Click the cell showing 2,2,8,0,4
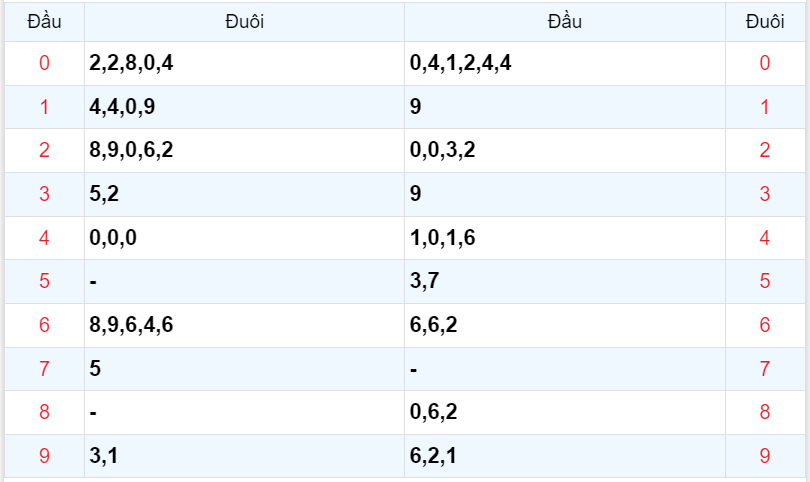The image size is (810, 482). (131, 64)
